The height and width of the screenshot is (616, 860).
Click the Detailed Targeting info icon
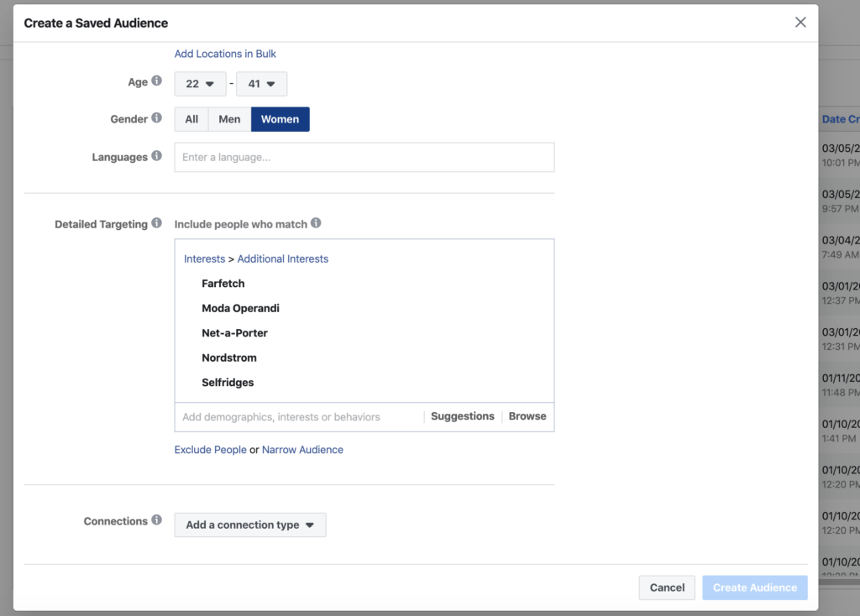157,223
